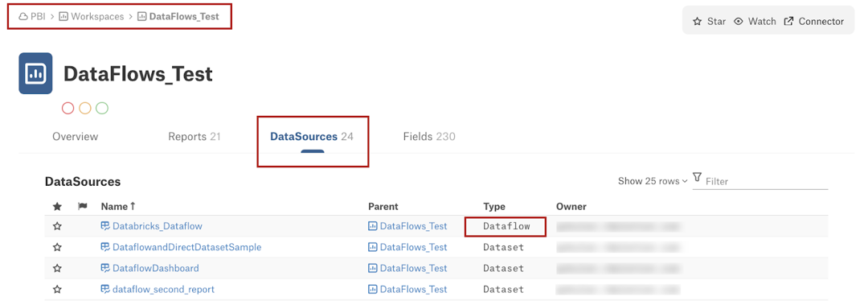This screenshot has height=301, width=868.
Task: Open Parent DataFlows_Test in DataflowDashboard row
Action: 414,268
